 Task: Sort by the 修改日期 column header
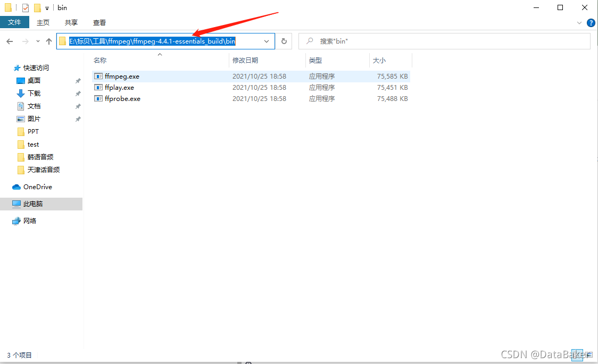coord(245,60)
